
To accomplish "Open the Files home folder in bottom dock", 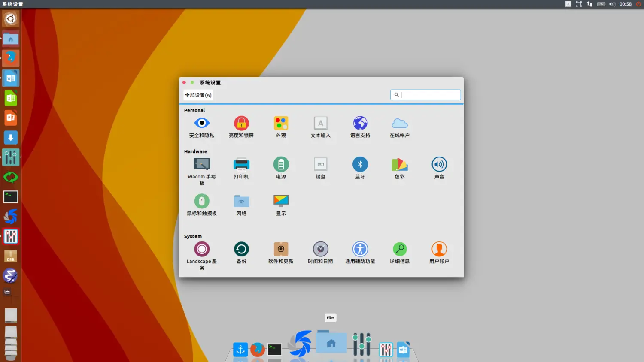I will (331, 343).
